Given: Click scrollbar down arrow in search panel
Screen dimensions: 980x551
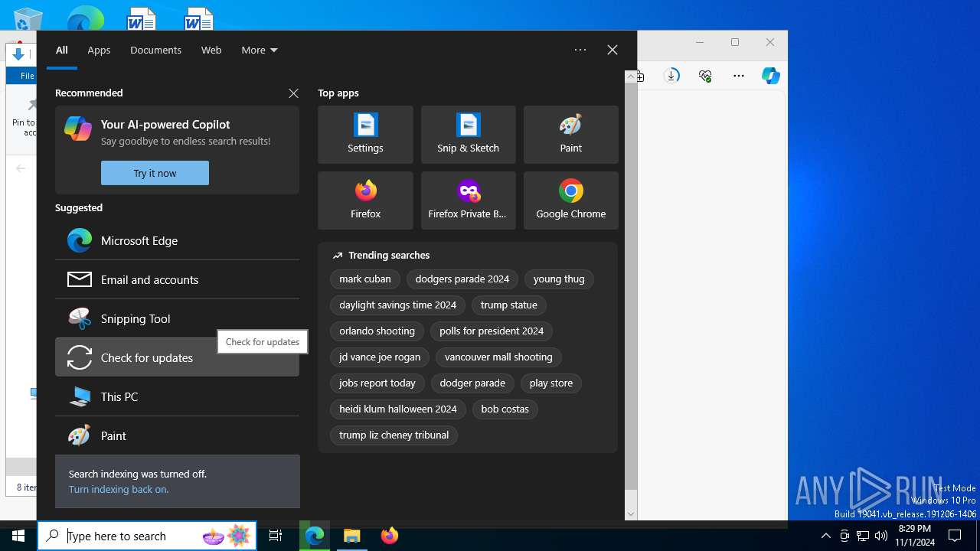Looking at the screenshot, I should [631, 514].
